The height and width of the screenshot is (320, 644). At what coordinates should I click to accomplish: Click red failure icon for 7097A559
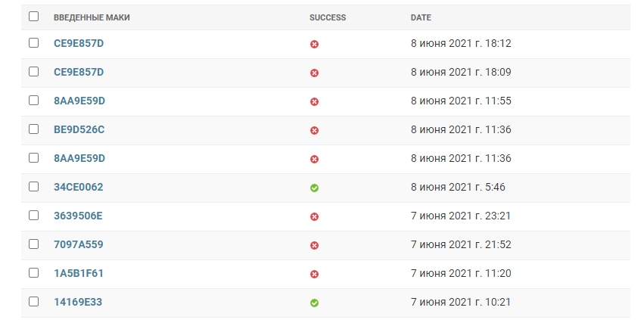point(315,245)
